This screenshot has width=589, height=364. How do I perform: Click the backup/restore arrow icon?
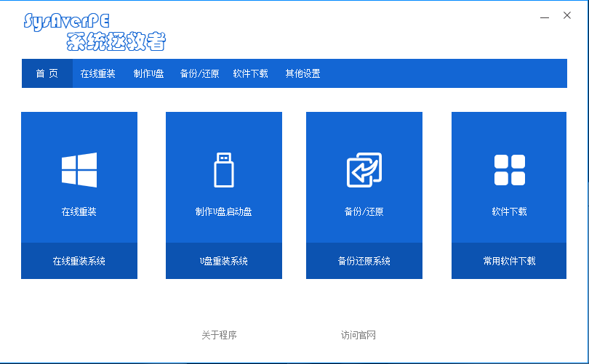(x=364, y=170)
